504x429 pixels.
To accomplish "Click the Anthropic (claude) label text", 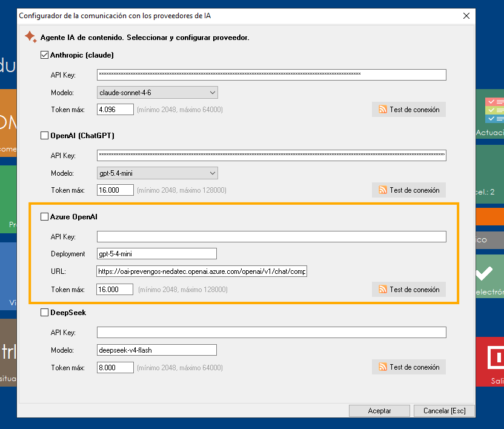I will click(x=82, y=55).
